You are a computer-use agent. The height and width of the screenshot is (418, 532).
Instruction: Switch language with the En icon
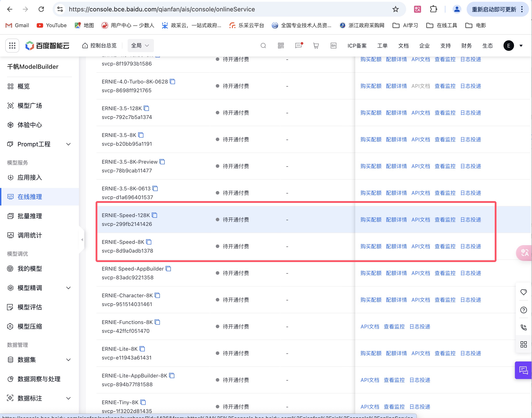click(333, 46)
